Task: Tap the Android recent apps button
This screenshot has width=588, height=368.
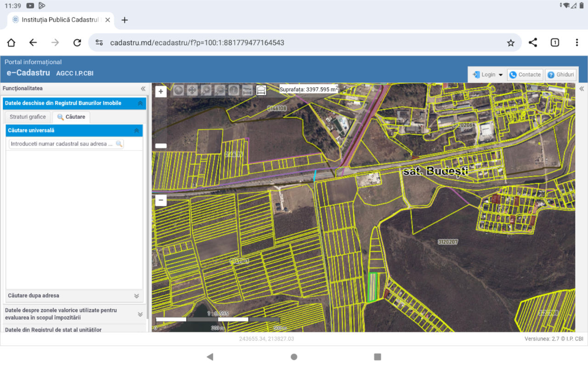Action: coord(378,356)
